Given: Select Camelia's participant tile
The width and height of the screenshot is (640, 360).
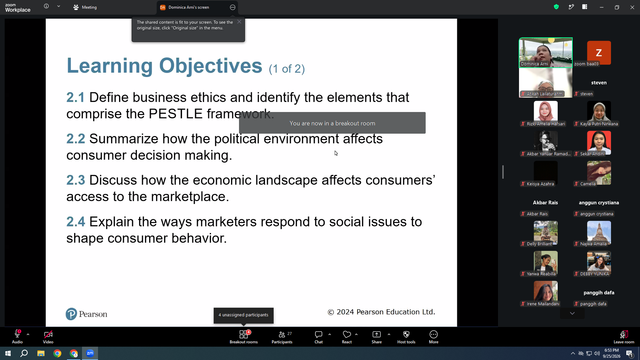Looking at the screenshot, I should click(599, 173).
